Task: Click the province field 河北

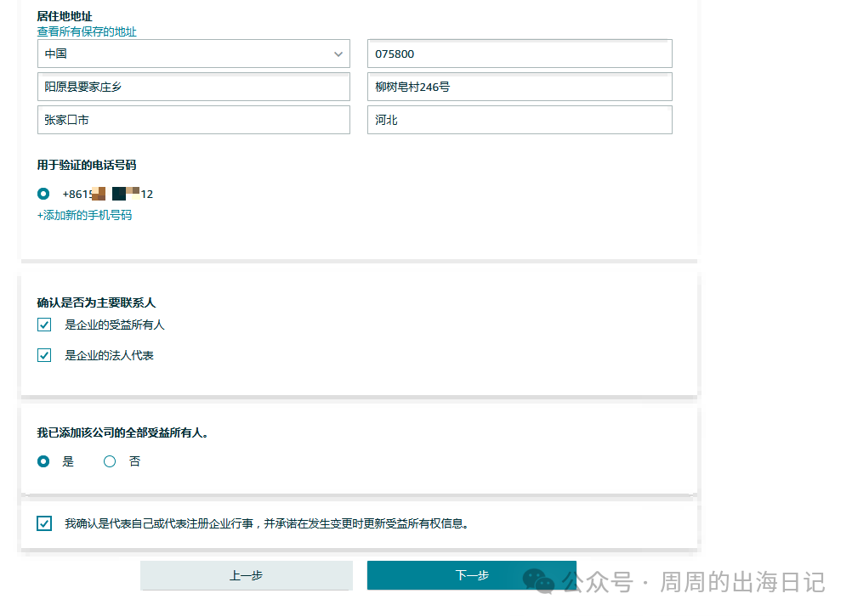Action: click(520, 120)
